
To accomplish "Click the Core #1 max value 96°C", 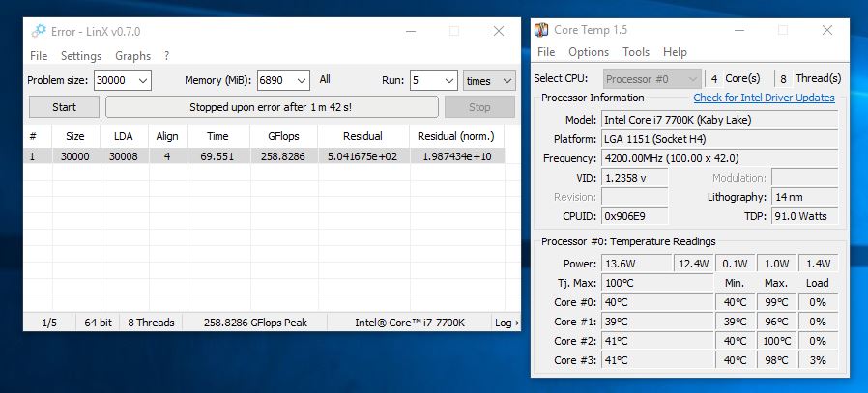I will (776, 322).
